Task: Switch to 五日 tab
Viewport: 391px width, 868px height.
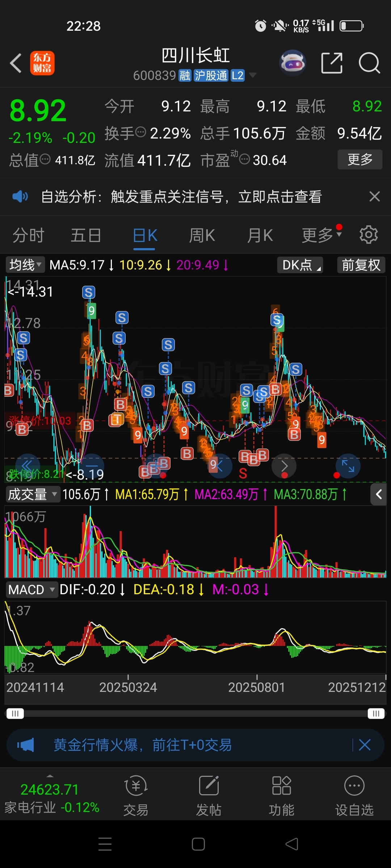Action: 86,236
